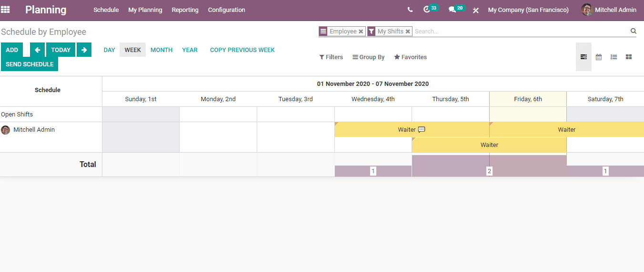Open the Schedule menu
The width and height of the screenshot is (644, 272).
pos(106,10)
